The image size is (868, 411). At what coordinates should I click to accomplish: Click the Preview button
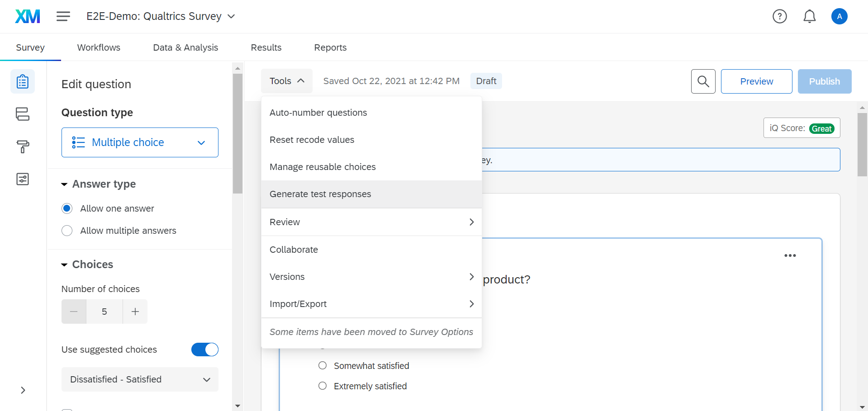pyautogui.click(x=756, y=81)
